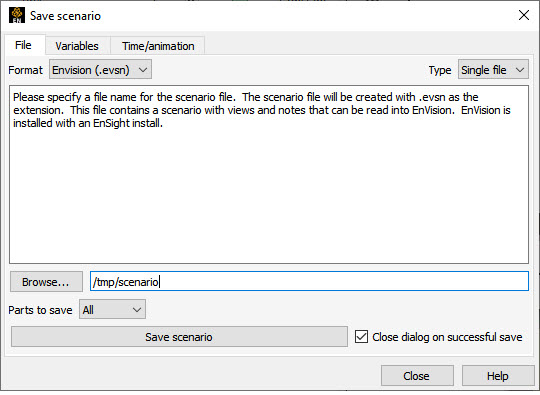The width and height of the screenshot is (540, 395).
Task: Switch to the Time/animation tab
Action: [x=158, y=46]
